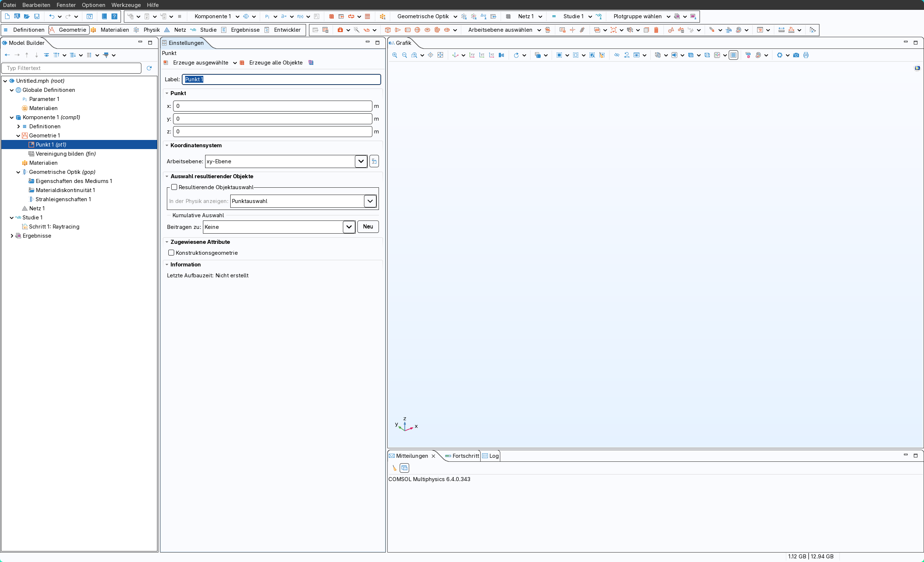This screenshot has height=562, width=924.
Task: Click the Neu button
Action: pos(368,227)
